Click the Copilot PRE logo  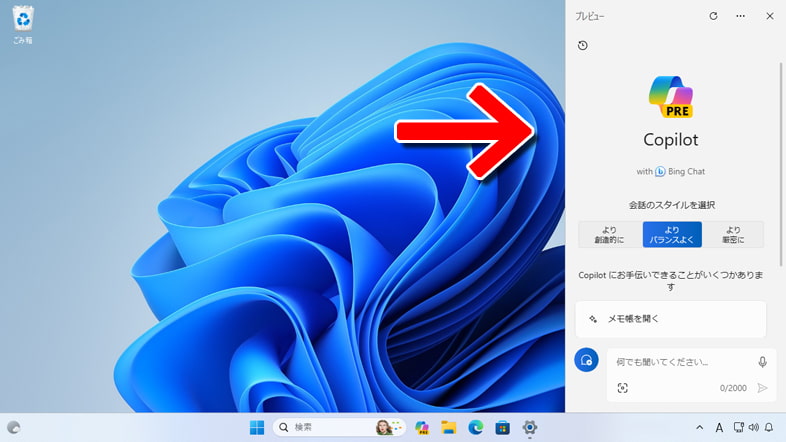point(671,97)
